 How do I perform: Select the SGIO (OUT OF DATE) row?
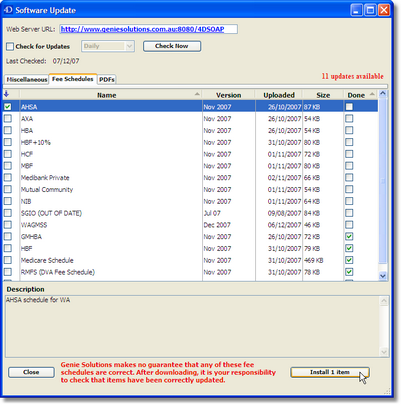191,213
